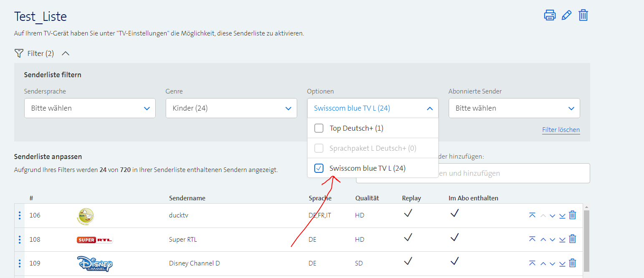Move Disney Channel D one position down
Viewport: 644px width, 278px height.
pos(553,263)
